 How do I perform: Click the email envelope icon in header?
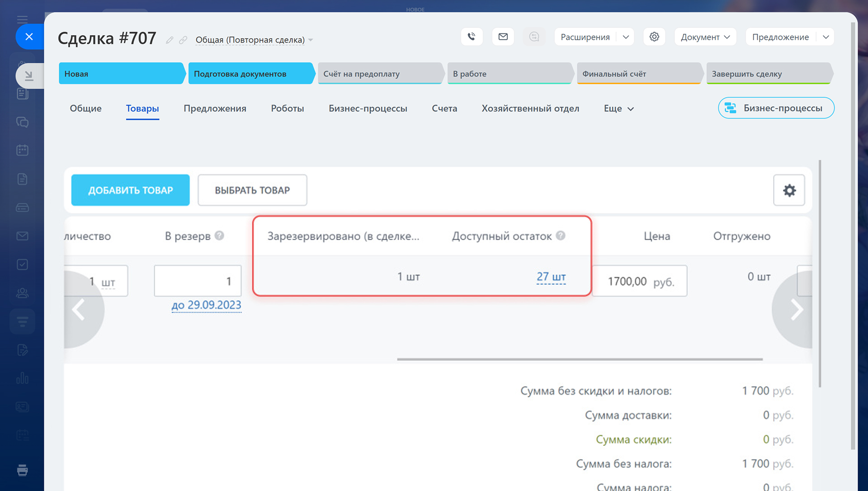pos(503,37)
